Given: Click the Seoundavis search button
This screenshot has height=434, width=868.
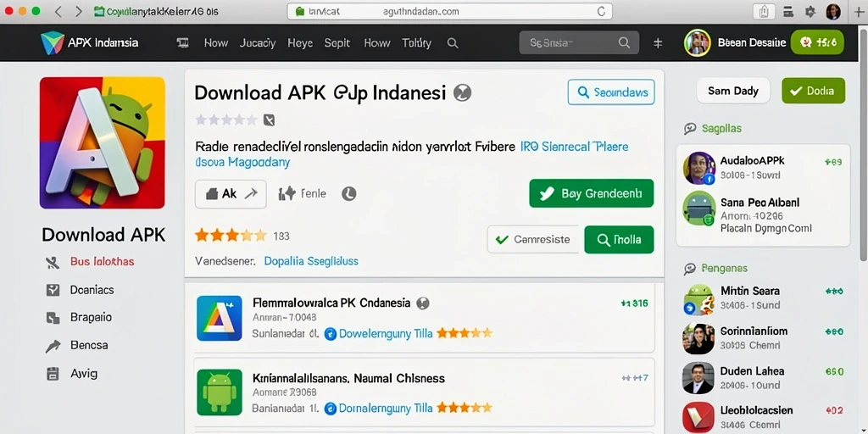Looking at the screenshot, I should point(611,92).
